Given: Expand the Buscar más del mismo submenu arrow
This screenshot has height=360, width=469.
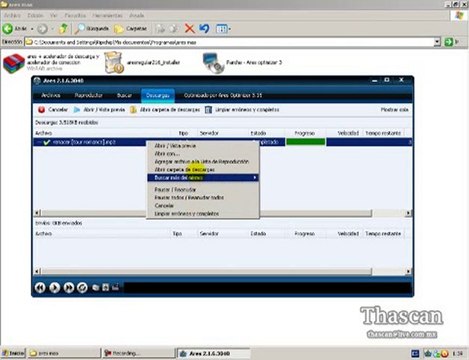Looking at the screenshot, I should (255, 178).
